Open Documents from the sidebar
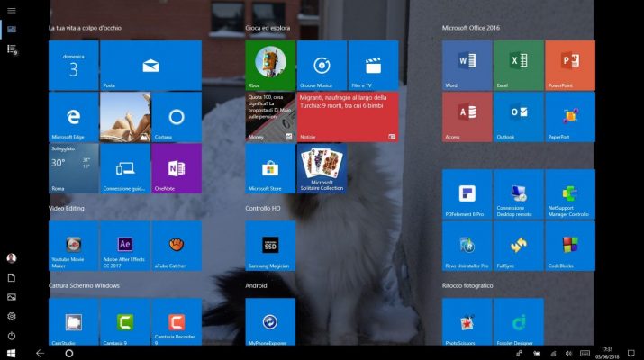Screen dimensions: 644x360 point(12,278)
